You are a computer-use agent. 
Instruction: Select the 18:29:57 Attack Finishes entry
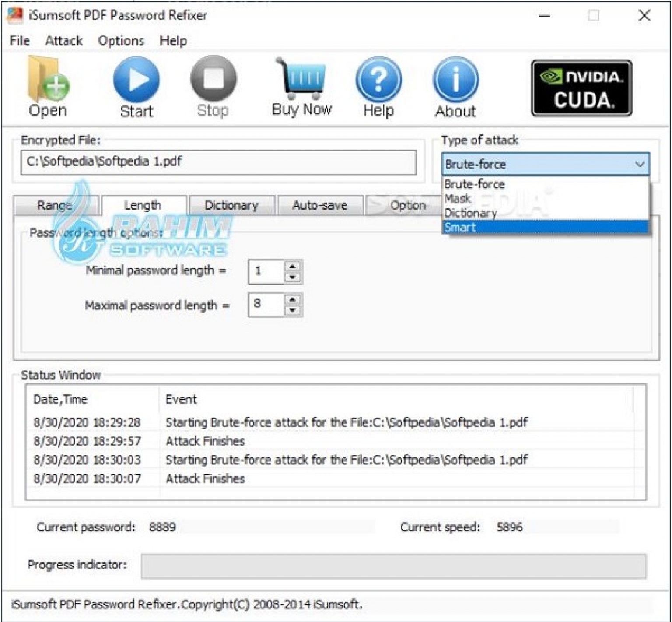click(x=335, y=441)
